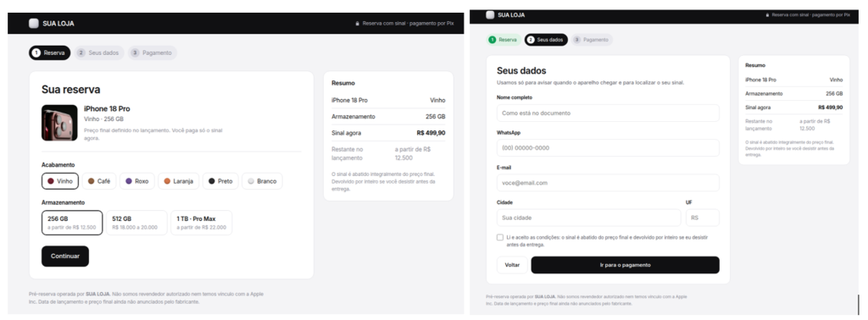Click the iPhone 18 Pro product thumbnail

[x=59, y=123]
